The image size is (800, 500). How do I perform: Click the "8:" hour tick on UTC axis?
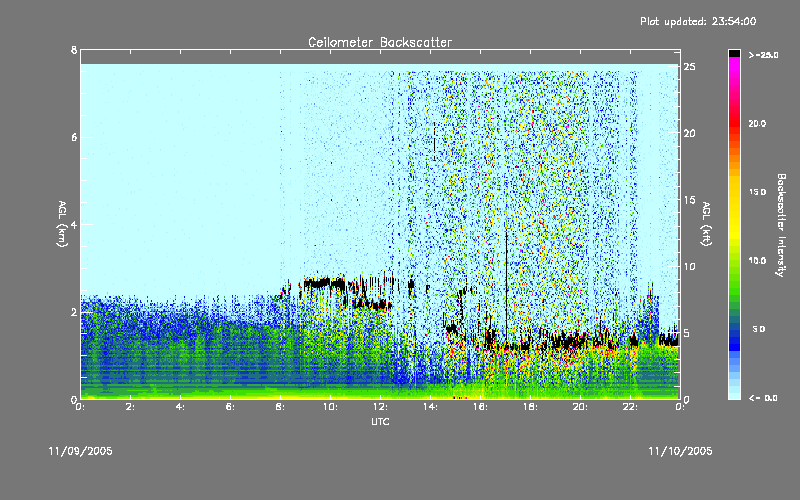pos(281,407)
